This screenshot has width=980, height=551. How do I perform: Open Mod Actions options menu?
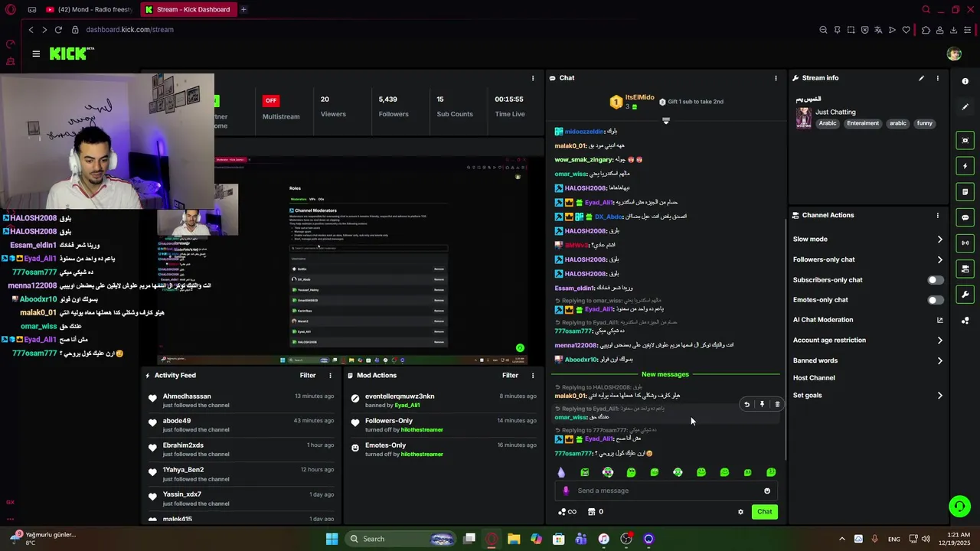point(533,376)
